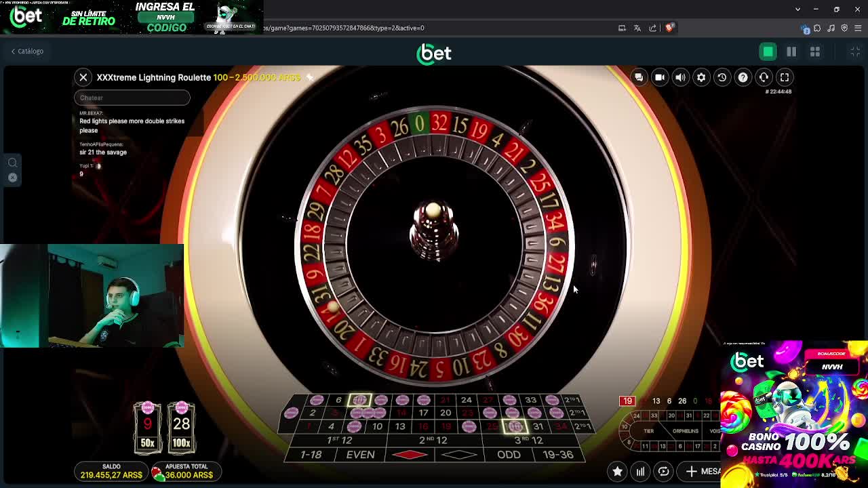Image resolution: width=868 pixels, height=488 pixels.
Task: Open the help question mark icon
Action: [x=743, y=77]
